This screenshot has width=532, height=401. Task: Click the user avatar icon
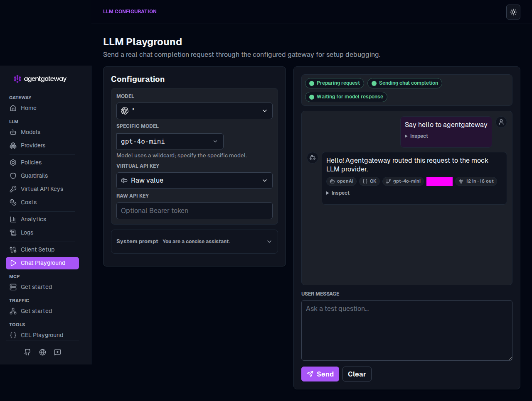click(x=501, y=122)
